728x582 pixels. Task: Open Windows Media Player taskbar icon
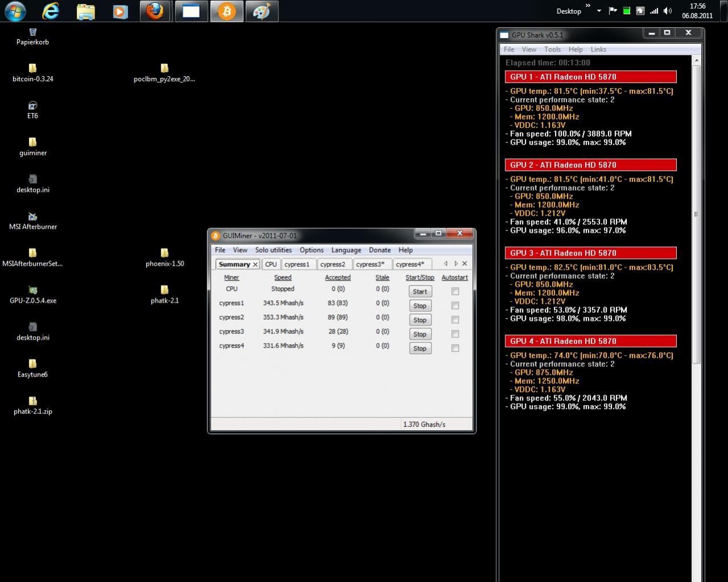pyautogui.click(x=120, y=11)
